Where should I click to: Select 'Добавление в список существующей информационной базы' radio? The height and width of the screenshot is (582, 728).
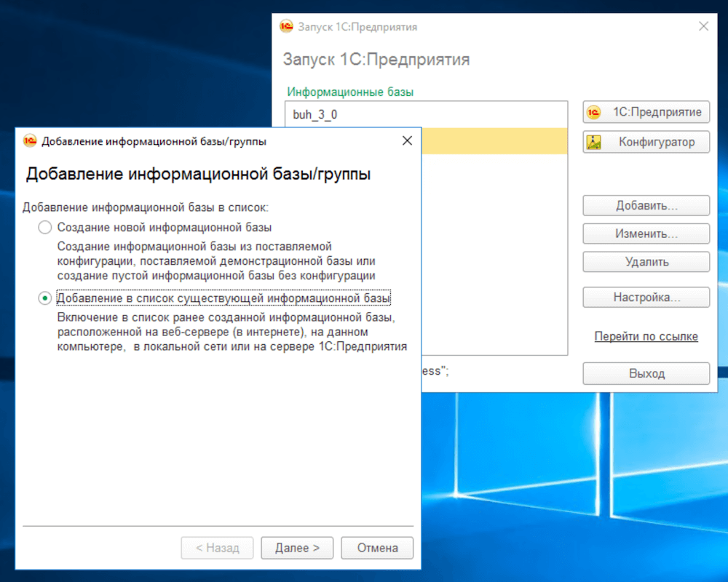(45, 298)
